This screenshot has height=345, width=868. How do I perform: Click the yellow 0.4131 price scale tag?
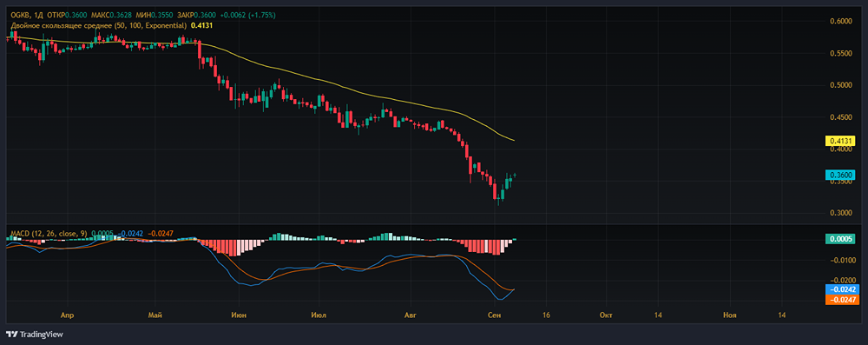pyautogui.click(x=841, y=140)
